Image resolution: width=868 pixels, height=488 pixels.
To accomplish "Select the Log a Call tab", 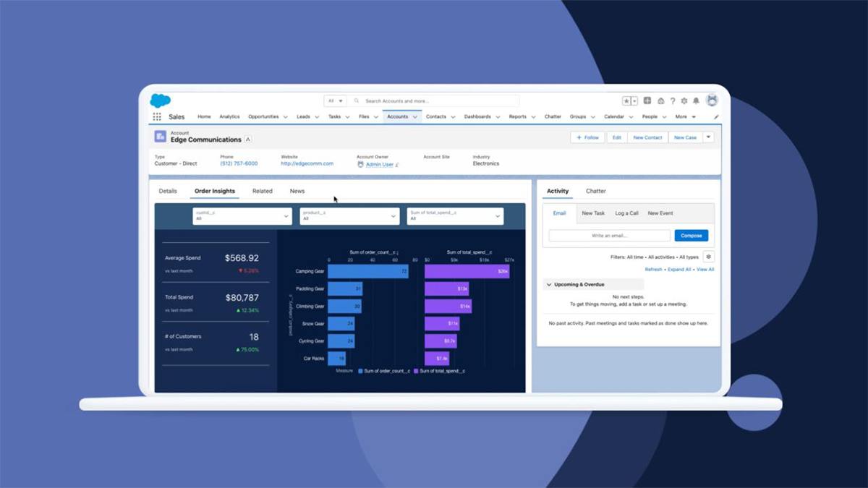I will pyautogui.click(x=626, y=213).
